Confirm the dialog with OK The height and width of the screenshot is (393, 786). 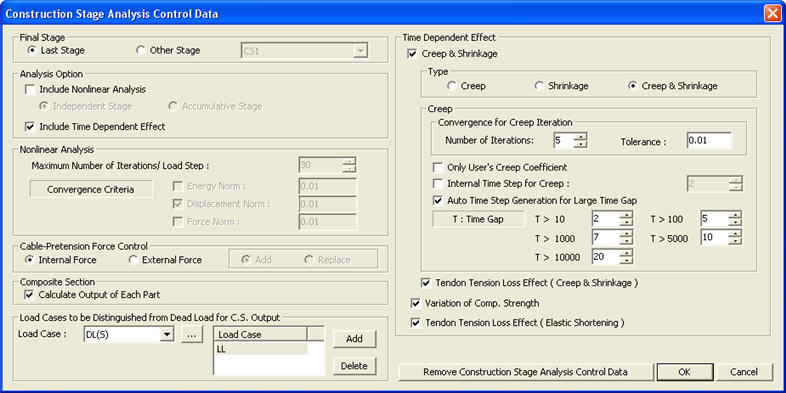[684, 372]
